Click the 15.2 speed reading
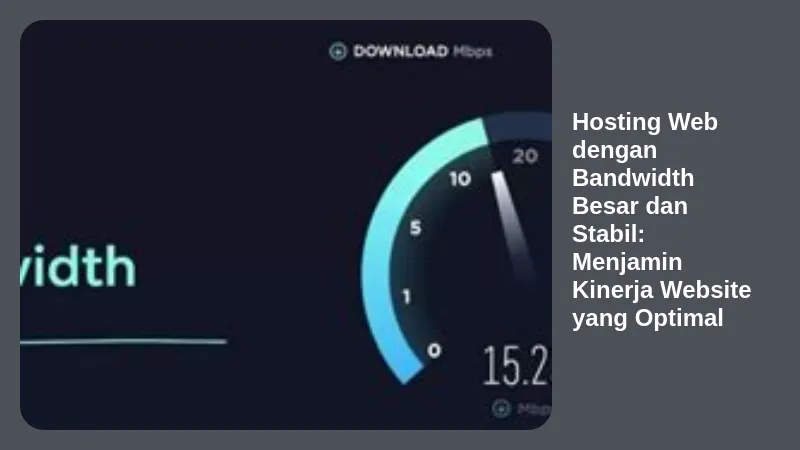Image resolution: width=800 pixels, height=450 pixels. click(516, 366)
